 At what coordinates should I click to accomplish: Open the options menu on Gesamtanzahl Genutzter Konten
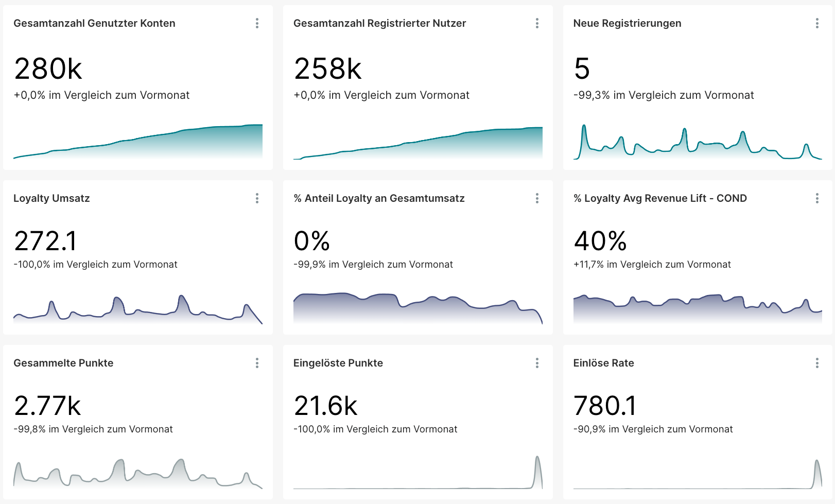point(257,23)
